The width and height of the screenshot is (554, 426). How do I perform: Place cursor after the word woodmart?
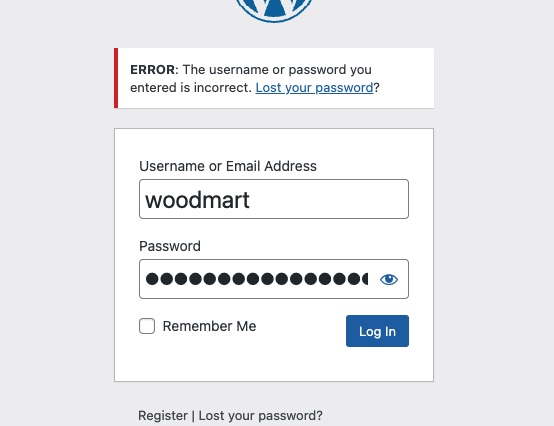pos(251,200)
